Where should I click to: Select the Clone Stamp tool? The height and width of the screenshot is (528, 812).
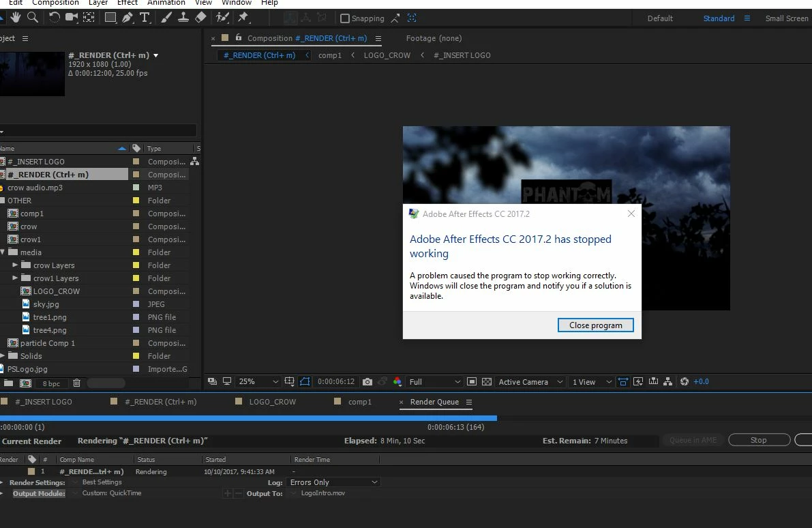(183, 18)
